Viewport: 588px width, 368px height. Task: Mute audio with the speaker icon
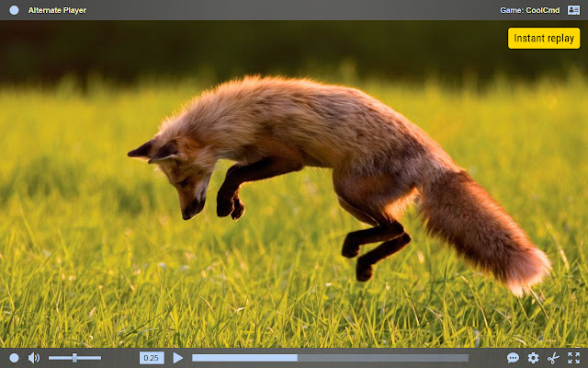(34, 358)
